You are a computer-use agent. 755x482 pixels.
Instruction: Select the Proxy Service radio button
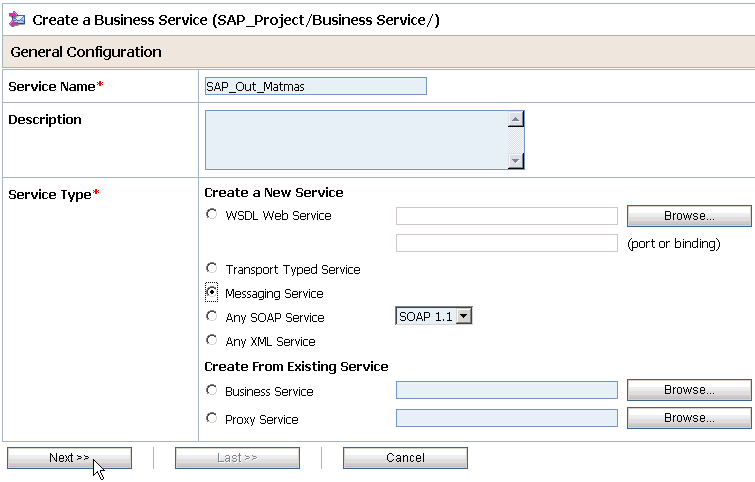click(x=211, y=419)
